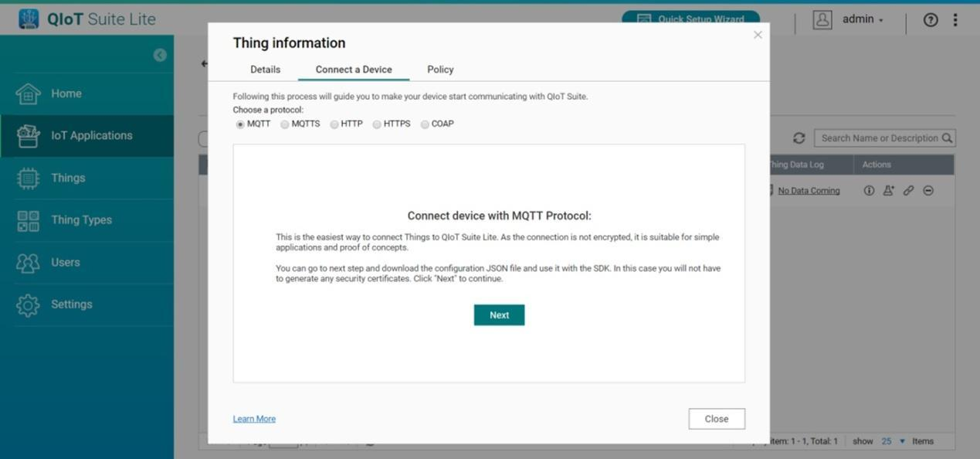Click the Next button

[x=499, y=315]
